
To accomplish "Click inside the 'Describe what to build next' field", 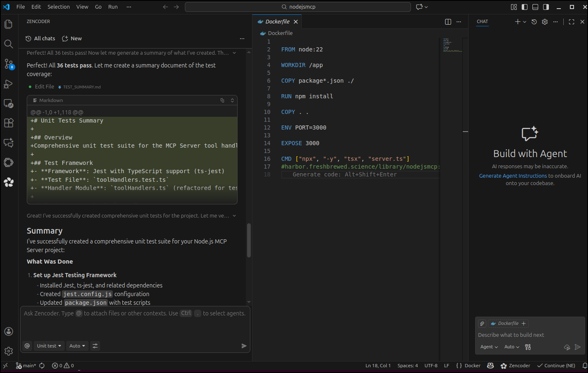I will (511, 335).
